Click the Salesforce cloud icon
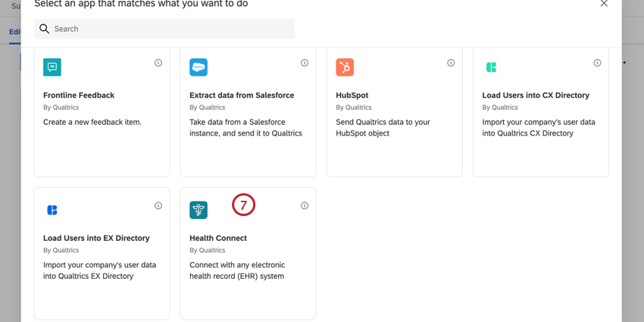 click(199, 67)
